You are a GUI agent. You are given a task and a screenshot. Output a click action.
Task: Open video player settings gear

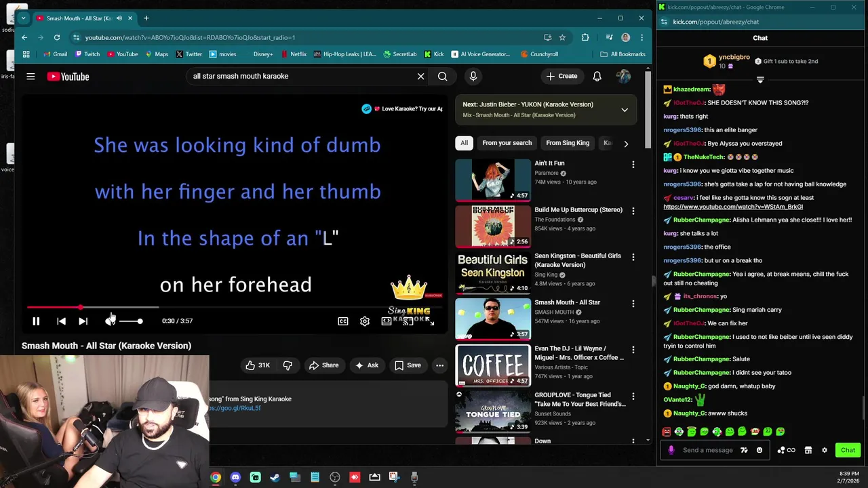pyautogui.click(x=365, y=321)
